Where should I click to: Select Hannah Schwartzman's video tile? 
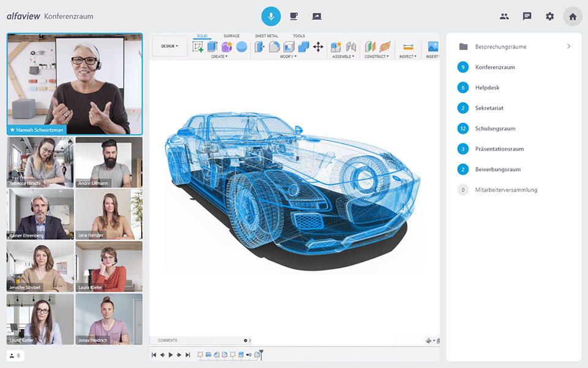click(x=75, y=84)
